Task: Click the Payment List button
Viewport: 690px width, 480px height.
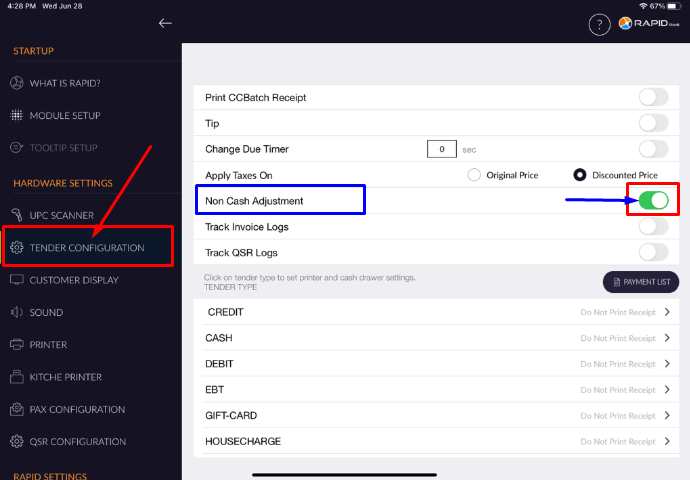Action: pos(640,282)
